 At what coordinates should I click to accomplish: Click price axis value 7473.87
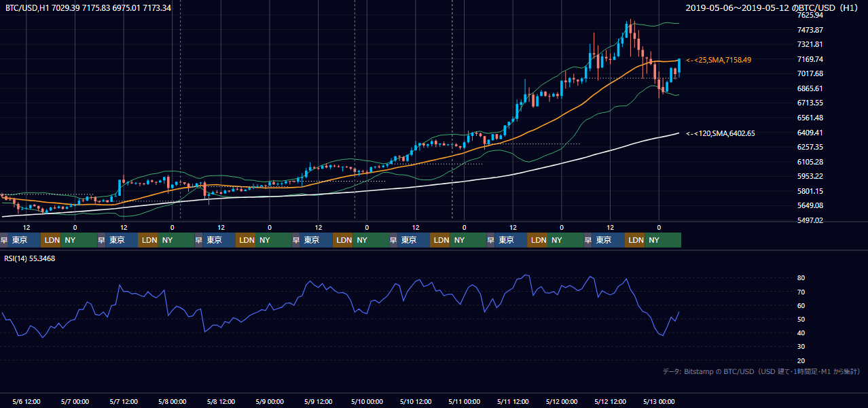pyautogui.click(x=810, y=30)
